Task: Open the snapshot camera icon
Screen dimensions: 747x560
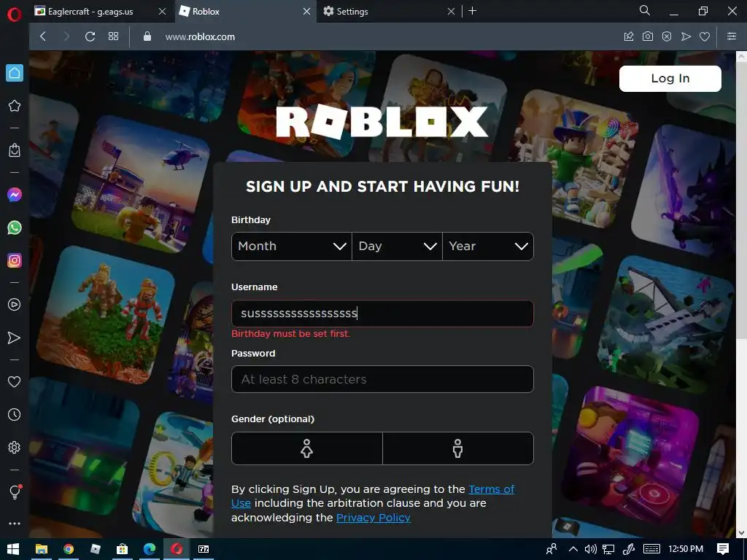Action: pyautogui.click(x=648, y=36)
